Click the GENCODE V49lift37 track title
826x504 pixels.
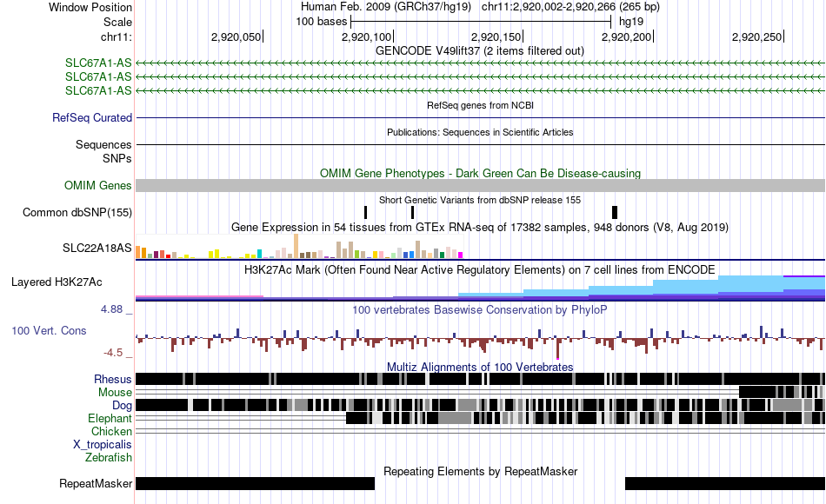[480, 50]
